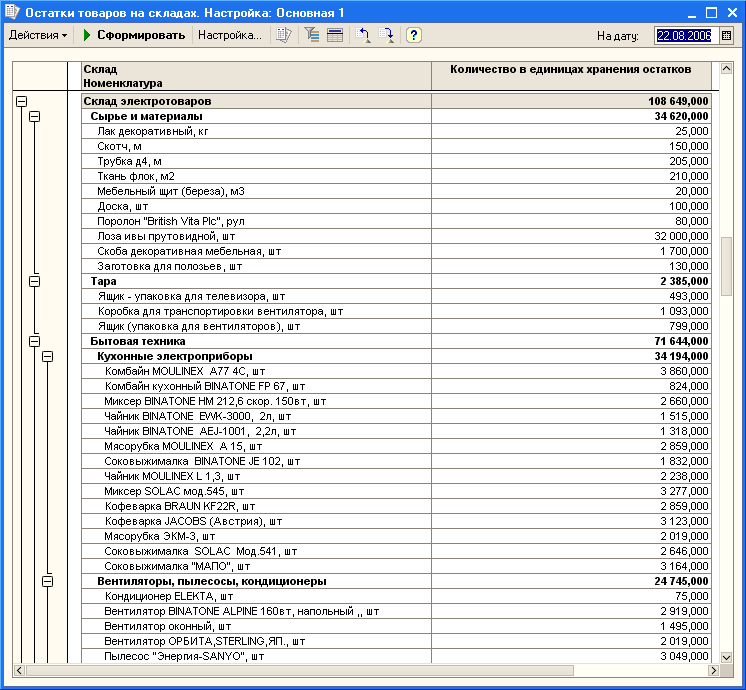This screenshot has height=690, width=746.
Task: Collapse the Тара group
Action: click(34, 281)
